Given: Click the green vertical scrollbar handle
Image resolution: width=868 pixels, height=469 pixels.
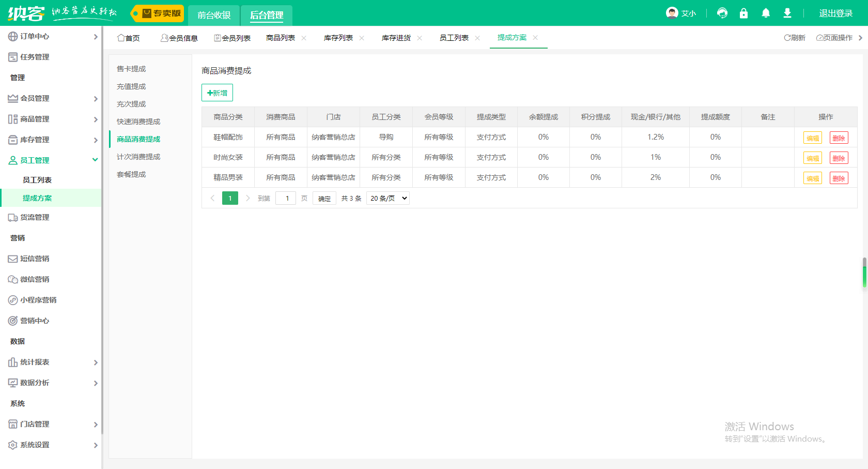Looking at the screenshot, I should tap(864, 273).
